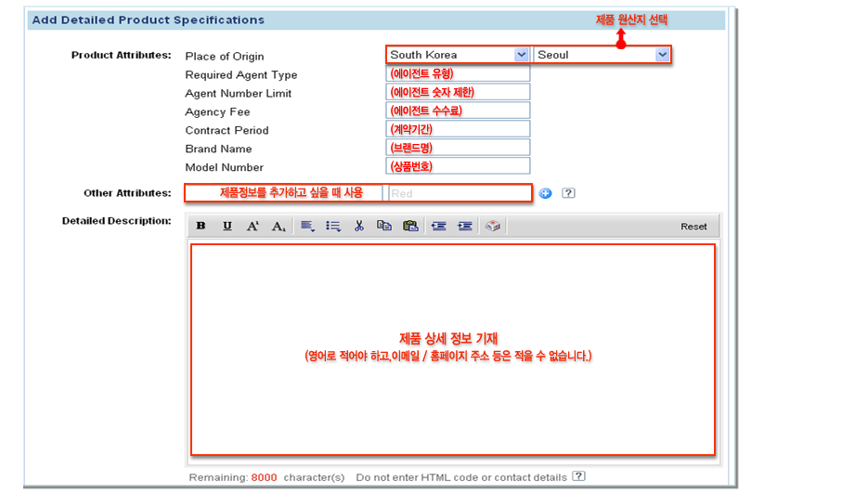Open the bullet list options

333,226
